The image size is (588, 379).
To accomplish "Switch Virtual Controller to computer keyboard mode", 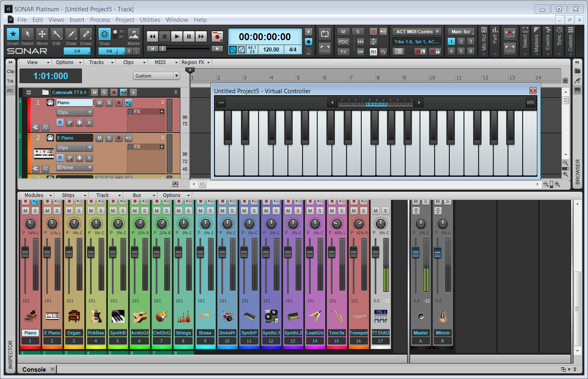I will [x=530, y=103].
